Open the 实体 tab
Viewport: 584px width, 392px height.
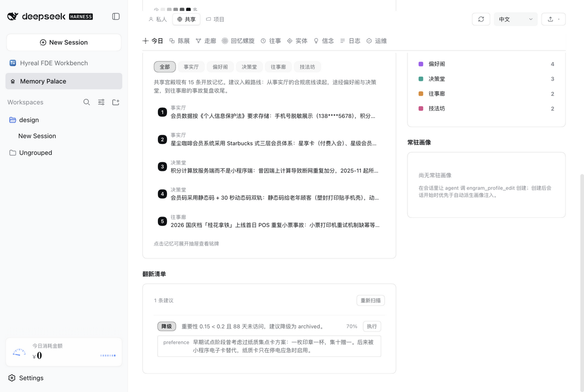(x=297, y=41)
